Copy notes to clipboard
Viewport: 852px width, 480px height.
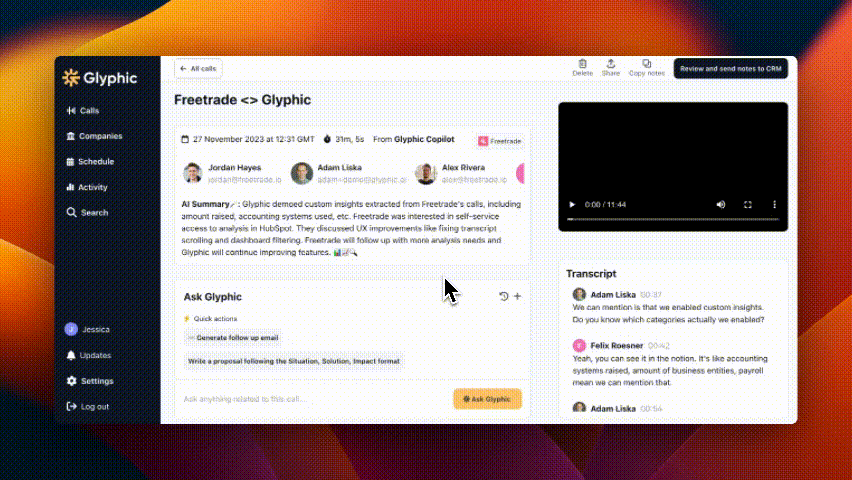647,68
